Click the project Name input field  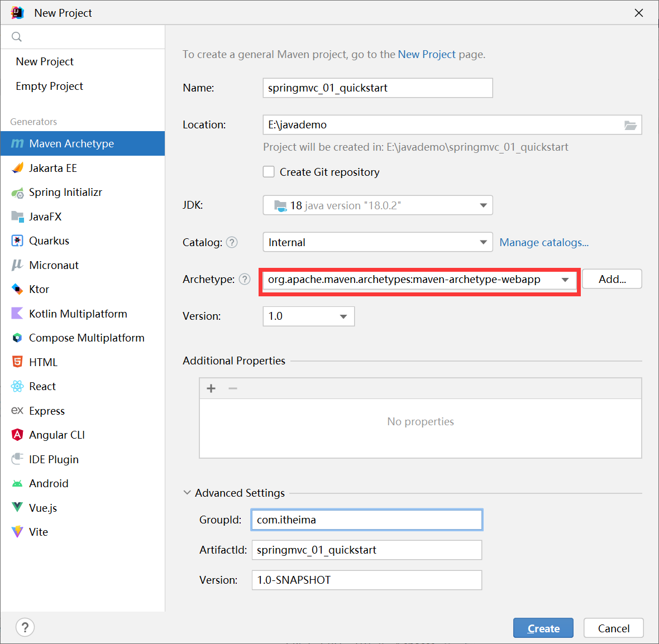click(x=378, y=88)
